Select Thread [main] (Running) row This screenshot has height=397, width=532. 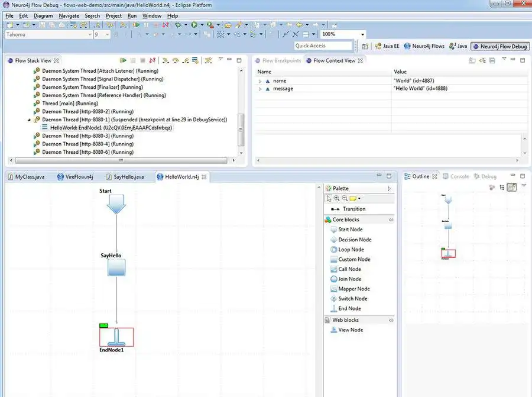point(66,103)
